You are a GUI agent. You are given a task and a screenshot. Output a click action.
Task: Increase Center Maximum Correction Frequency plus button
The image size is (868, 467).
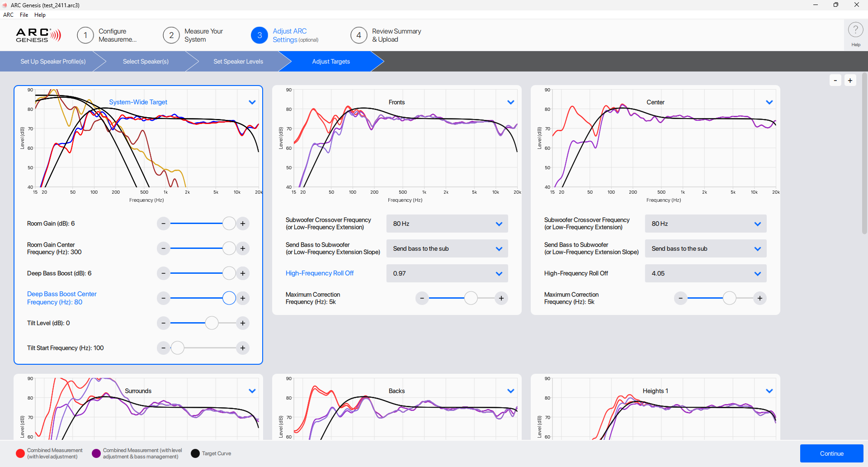[760, 298]
